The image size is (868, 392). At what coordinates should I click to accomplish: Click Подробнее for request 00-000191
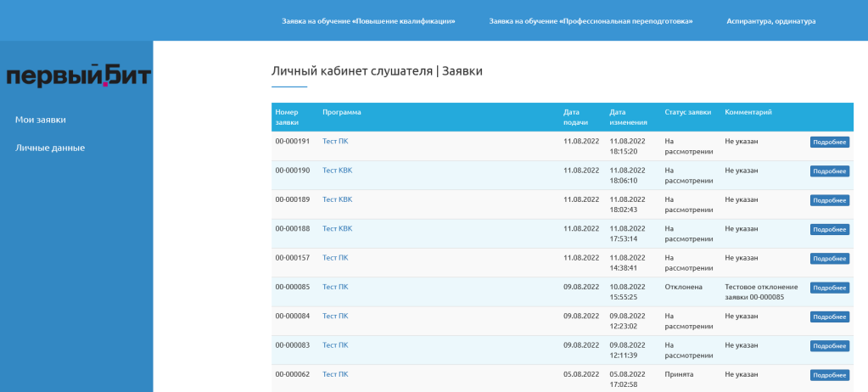829,142
